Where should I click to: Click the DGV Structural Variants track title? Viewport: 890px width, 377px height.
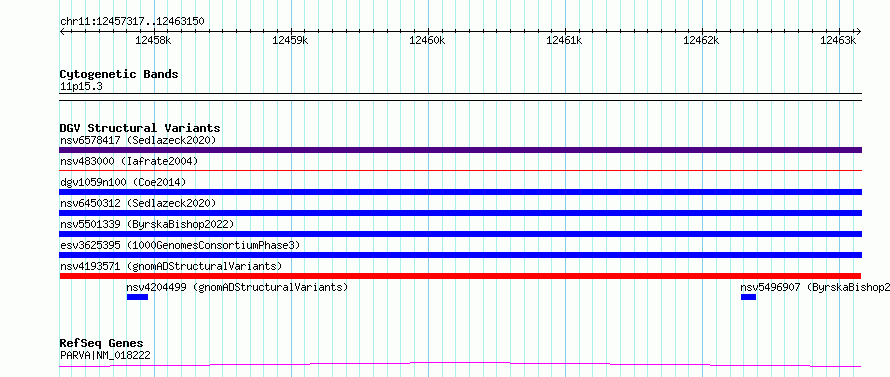(x=140, y=128)
